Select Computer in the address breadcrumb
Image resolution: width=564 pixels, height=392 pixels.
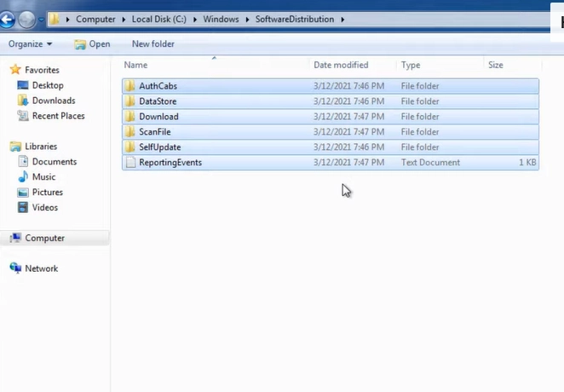tap(95, 19)
